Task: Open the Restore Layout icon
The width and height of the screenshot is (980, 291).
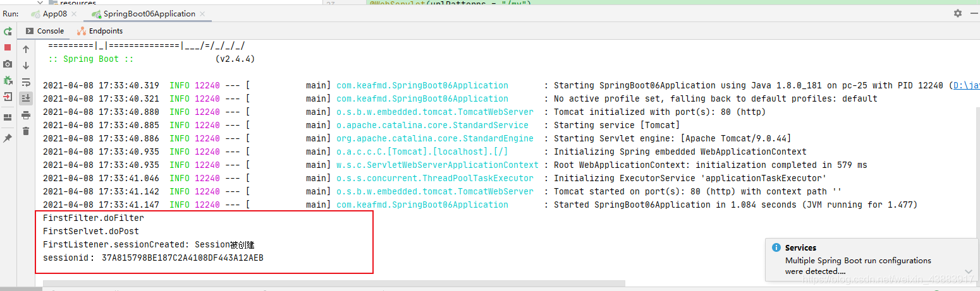Action: tap(8, 117)
